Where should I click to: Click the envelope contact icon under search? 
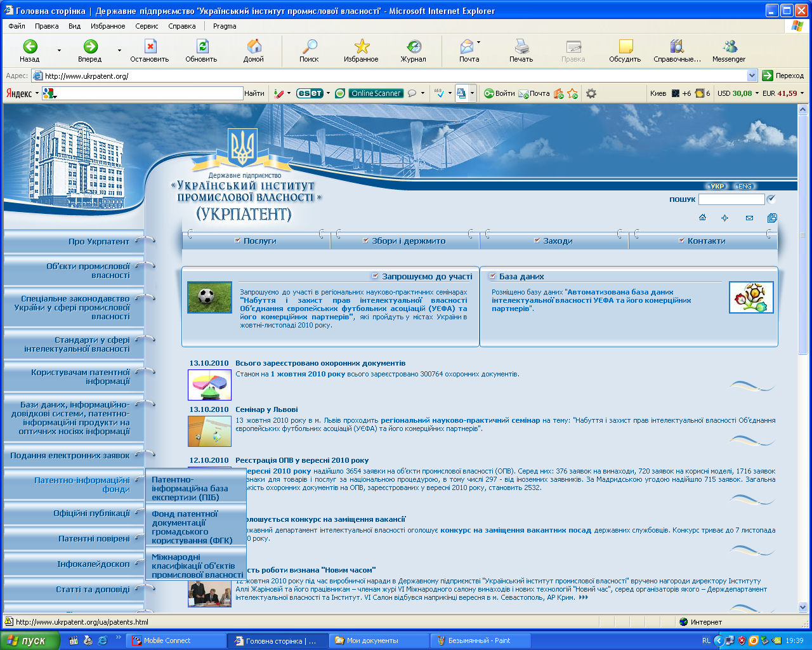(x=749, y=218)
